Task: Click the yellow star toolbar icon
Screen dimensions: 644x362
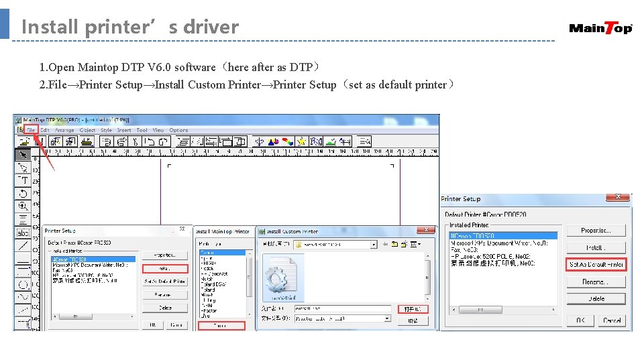Action: (301, 141)
